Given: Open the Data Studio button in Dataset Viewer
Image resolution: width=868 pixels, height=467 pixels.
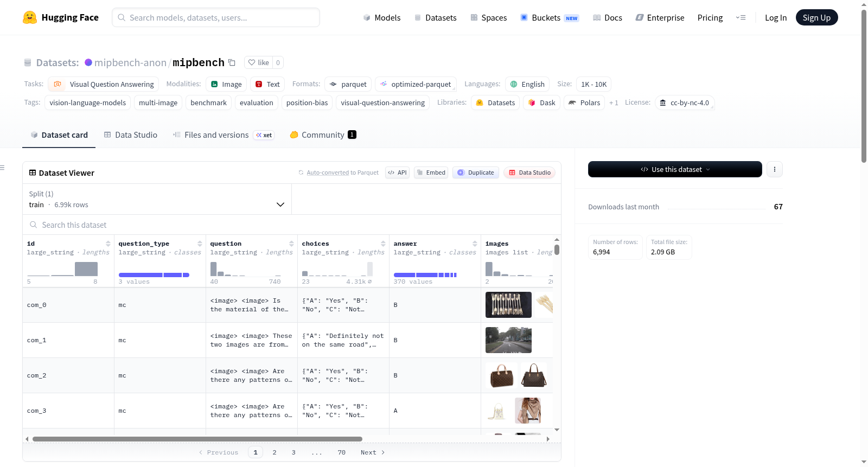Looking at the screenshot, I should [529, 172].
